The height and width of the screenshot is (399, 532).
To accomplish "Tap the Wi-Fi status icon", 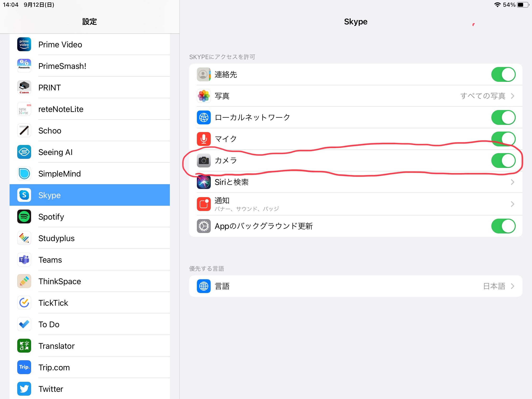I will [x=497, y=5].
